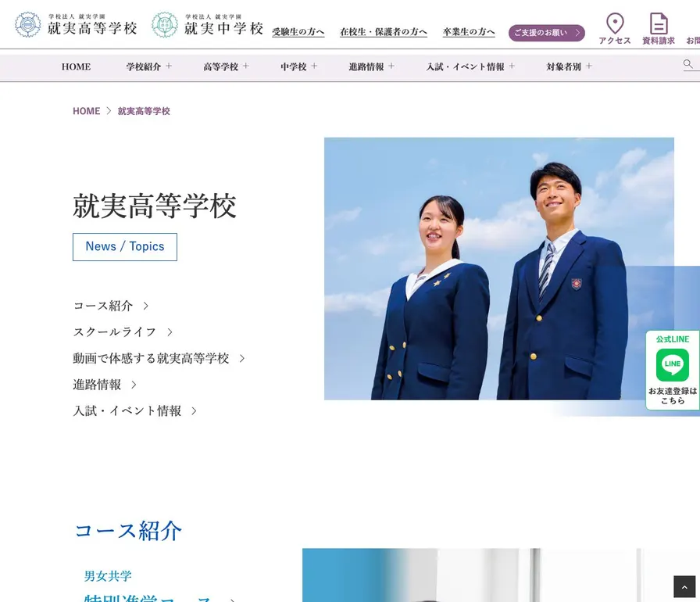Open 進路情報 in the navigation bar

[x=366, y=66]
